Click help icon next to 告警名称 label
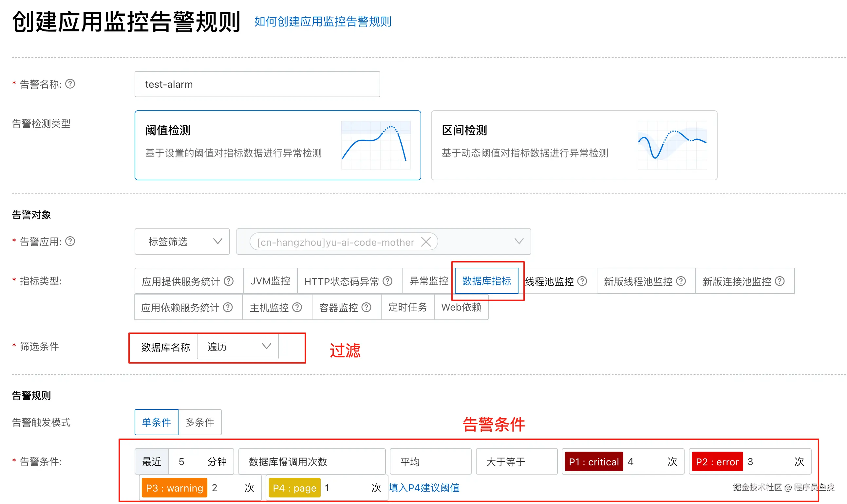 pyautogui.click(x=70, y=84)
